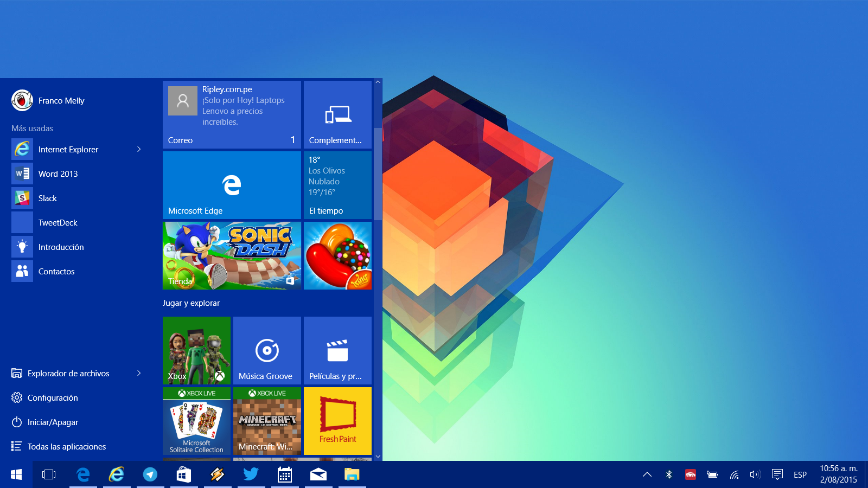This screenshot has width=868, height=488.
Task: Open Mail from the taskbar
Action: (x=318, y=474)
